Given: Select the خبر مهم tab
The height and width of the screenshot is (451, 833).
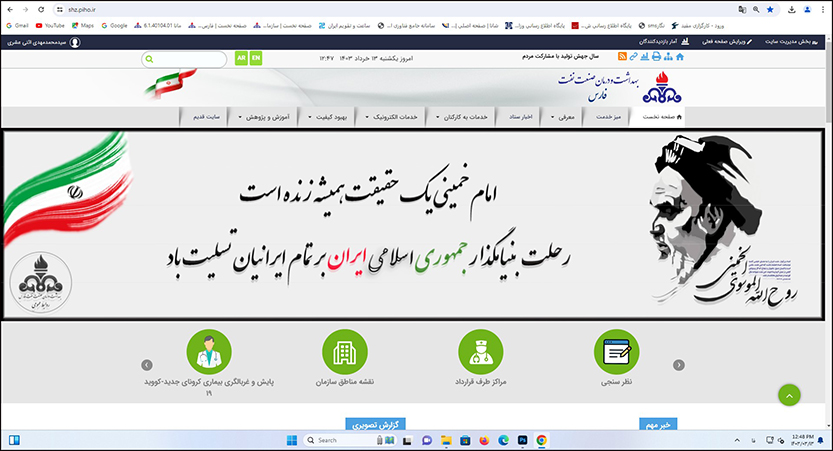Looking at the screenshot, I should 658,424.
